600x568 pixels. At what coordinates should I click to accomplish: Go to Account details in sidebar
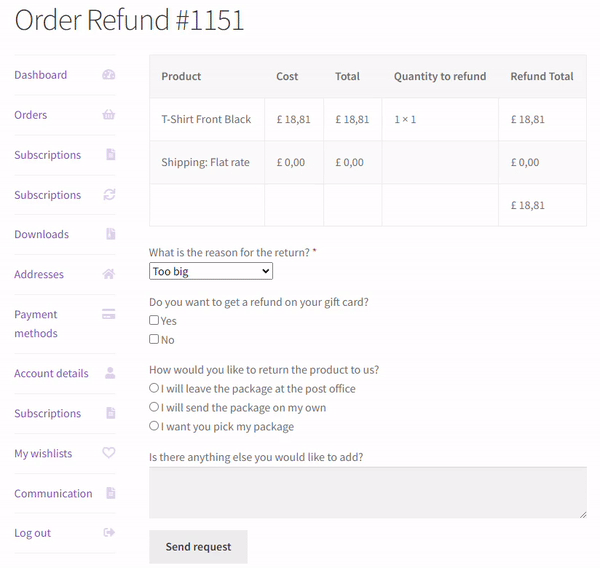(51, 373)
